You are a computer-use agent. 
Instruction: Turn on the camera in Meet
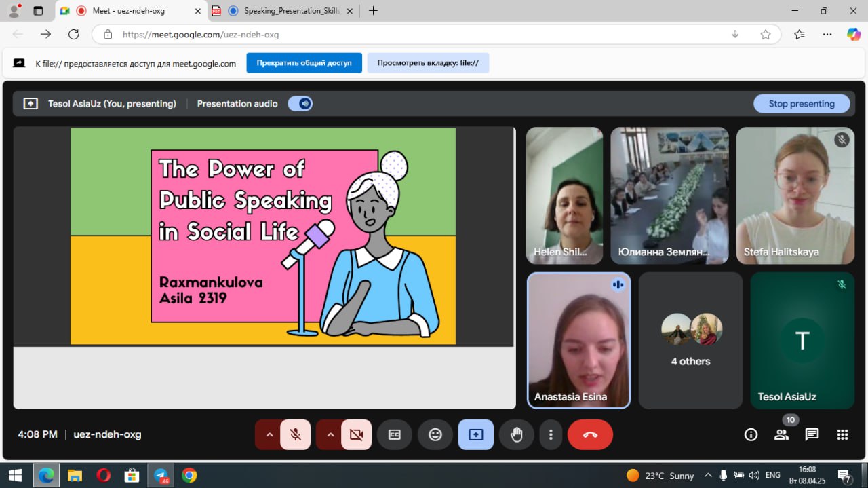(x=357, y=434)
